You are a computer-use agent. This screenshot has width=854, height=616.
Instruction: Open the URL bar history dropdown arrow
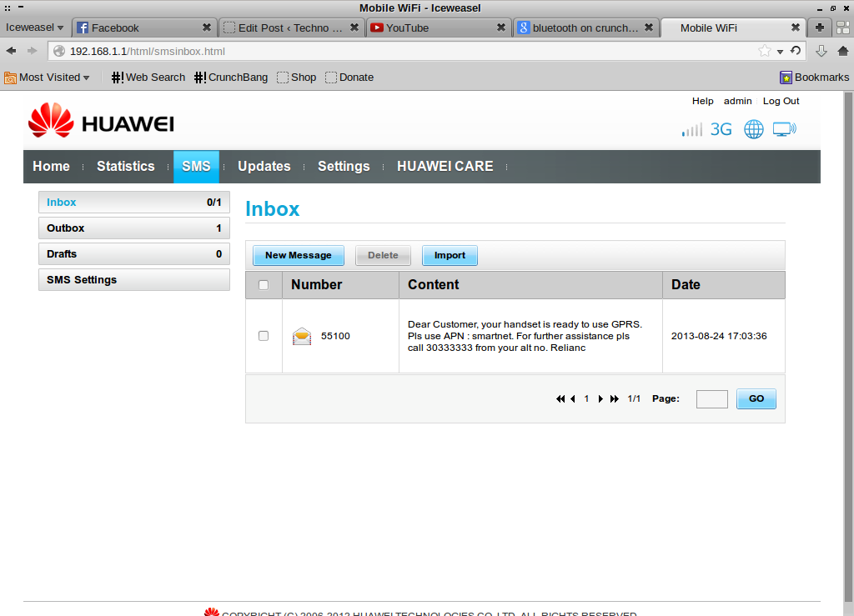(x=781, y=52)
